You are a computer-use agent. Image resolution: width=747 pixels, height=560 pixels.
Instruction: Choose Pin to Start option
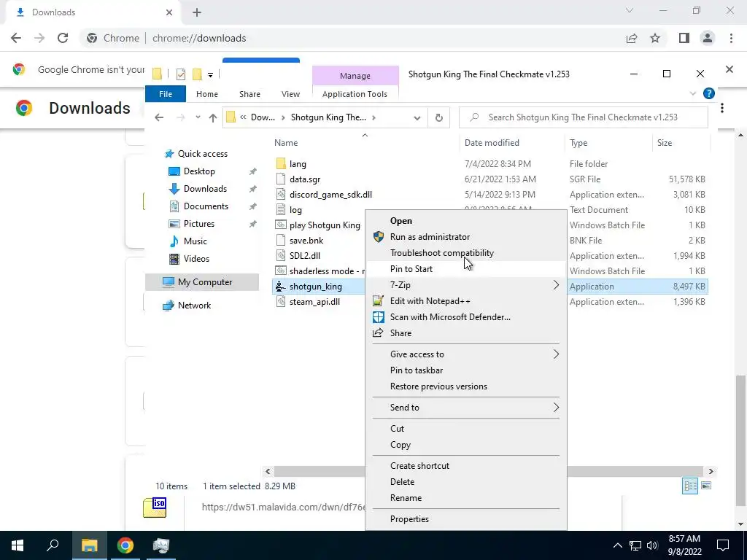[466, 269]
